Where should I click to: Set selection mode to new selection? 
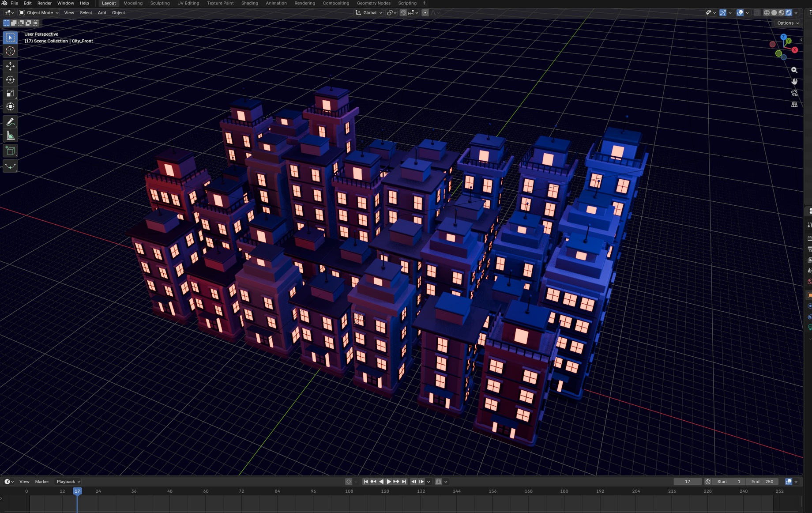click(7, 23)
